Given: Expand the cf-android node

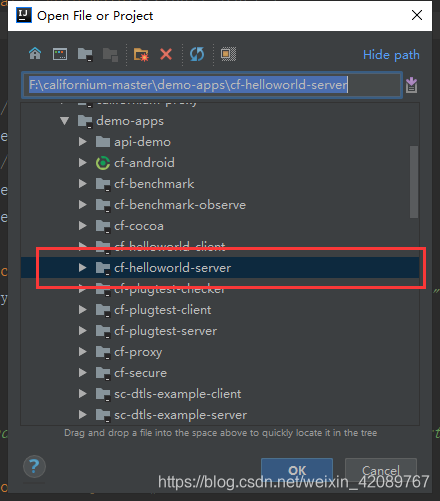Looking at the screenshot, I should [83, 163].
